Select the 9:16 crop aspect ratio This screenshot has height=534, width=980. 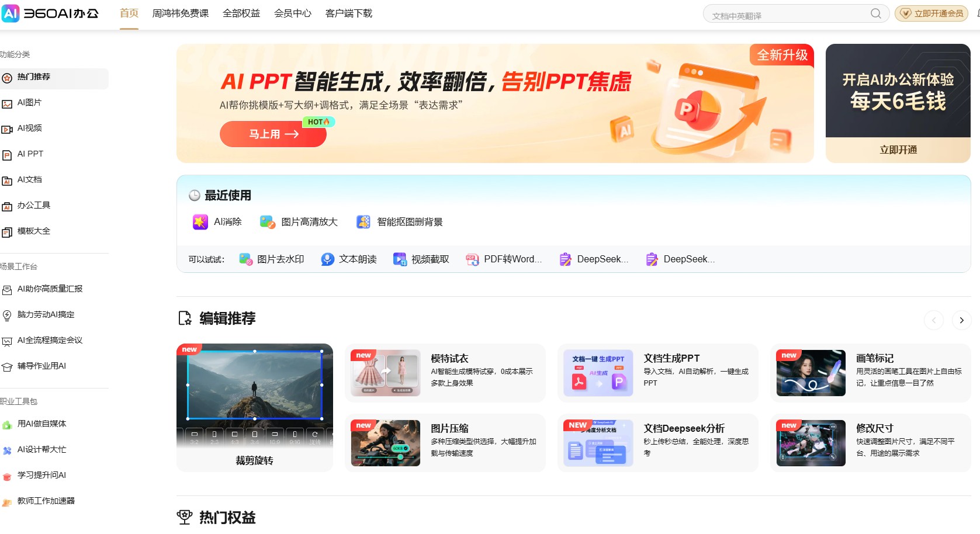click(294, 437)
